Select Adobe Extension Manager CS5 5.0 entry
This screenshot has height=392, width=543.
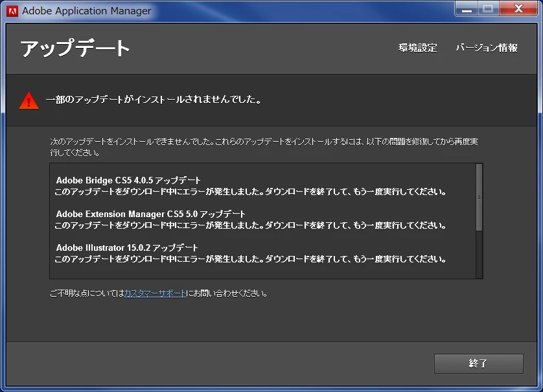point(150,214)
